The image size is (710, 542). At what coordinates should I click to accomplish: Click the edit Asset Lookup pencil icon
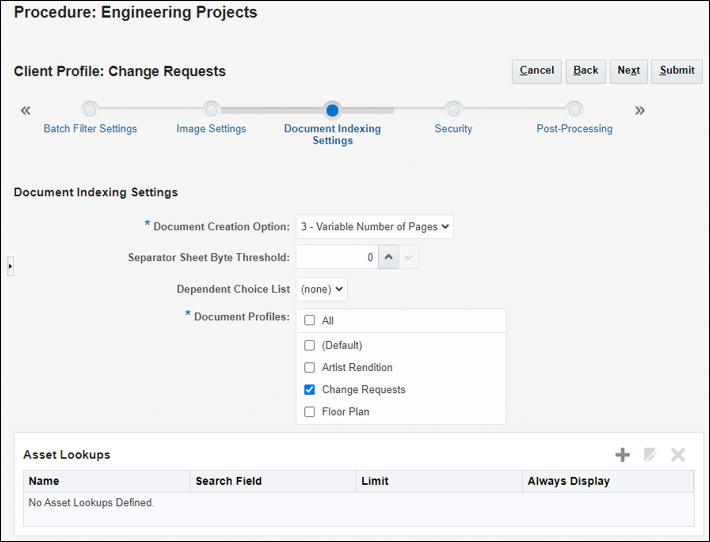click(650, 455)
